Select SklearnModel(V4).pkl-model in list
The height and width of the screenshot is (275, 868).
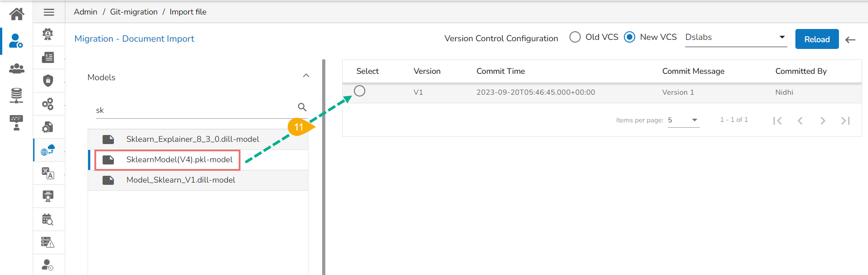point(179,159)
